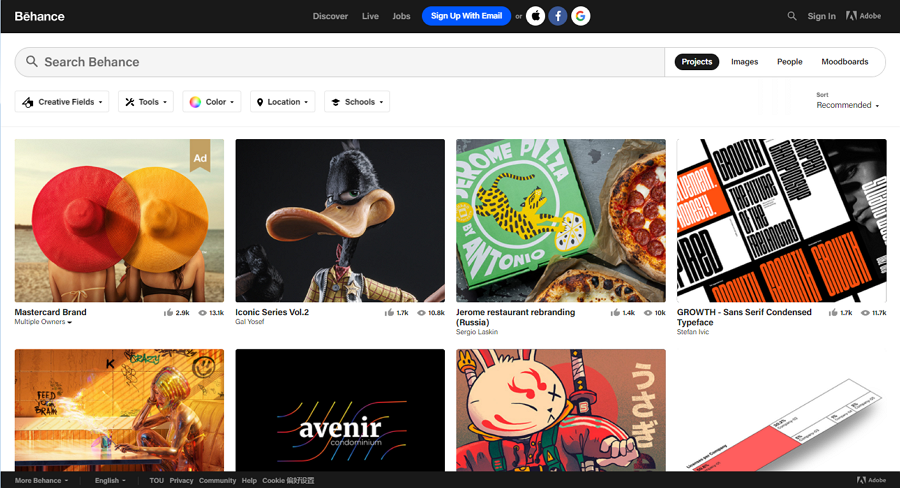Open the English language selector
900x488 pixels.
pos(110,481)
